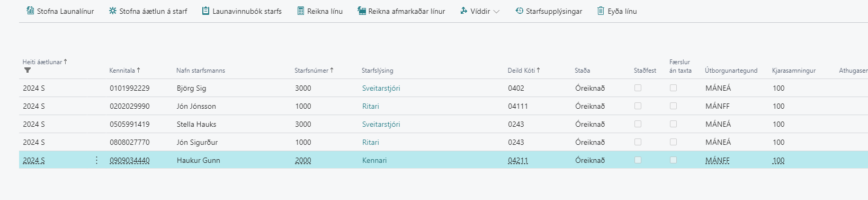Click the Stofna áætlun á starf star icon
868x200 pixels.
click(113, 11)
